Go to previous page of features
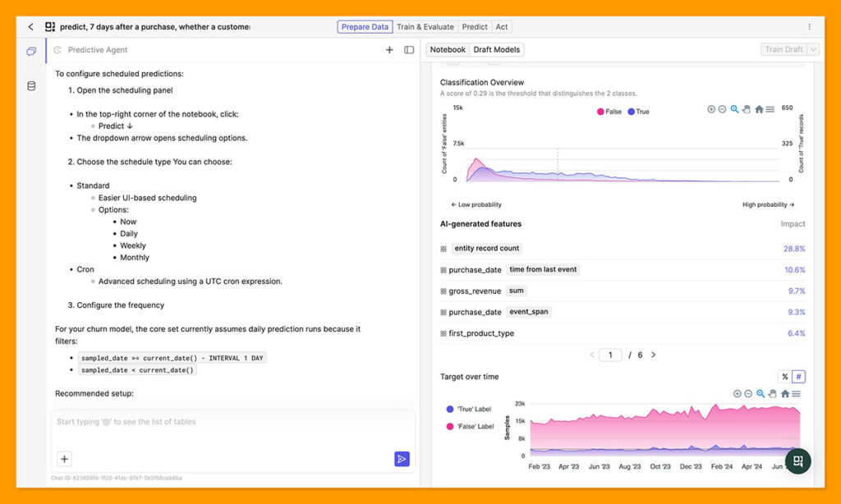 click(592, 355)
